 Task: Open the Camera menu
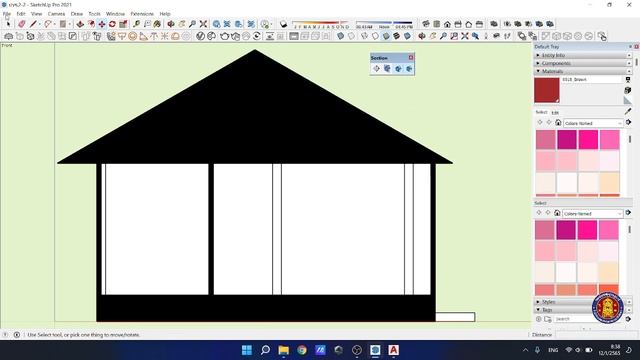click(x=56, y=13)
